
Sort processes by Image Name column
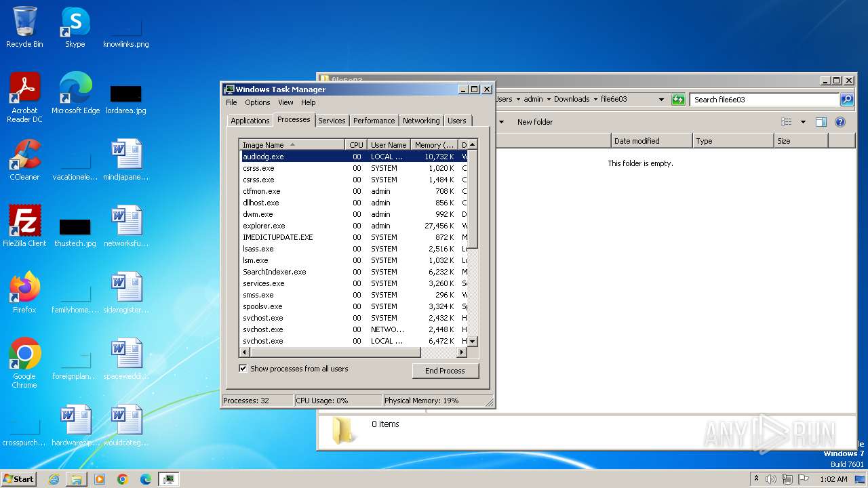pos(292,144)
